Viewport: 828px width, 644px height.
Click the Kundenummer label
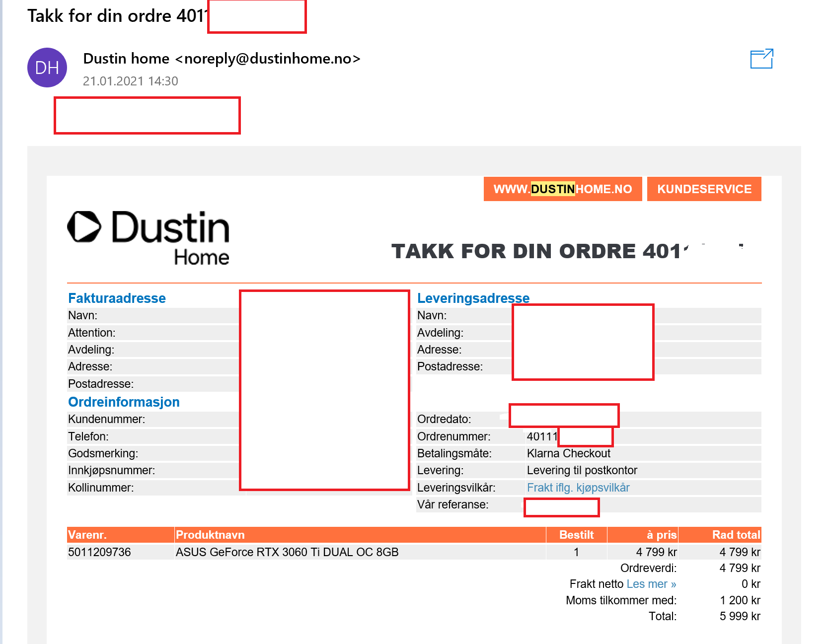(x=107, y=419)
